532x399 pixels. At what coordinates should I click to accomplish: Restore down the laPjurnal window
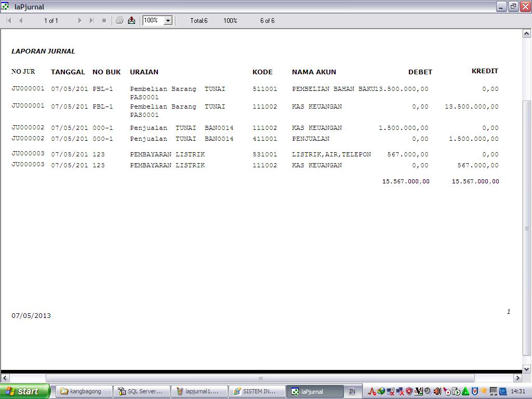tap(513, 6)
